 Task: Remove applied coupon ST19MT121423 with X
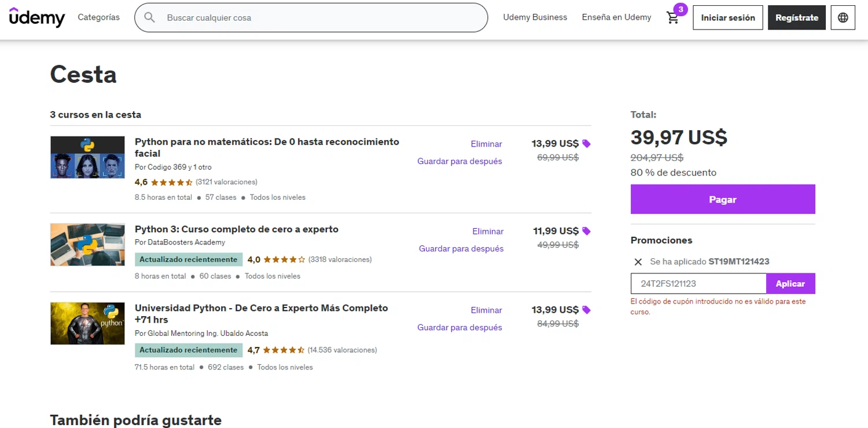pos(638,262)
